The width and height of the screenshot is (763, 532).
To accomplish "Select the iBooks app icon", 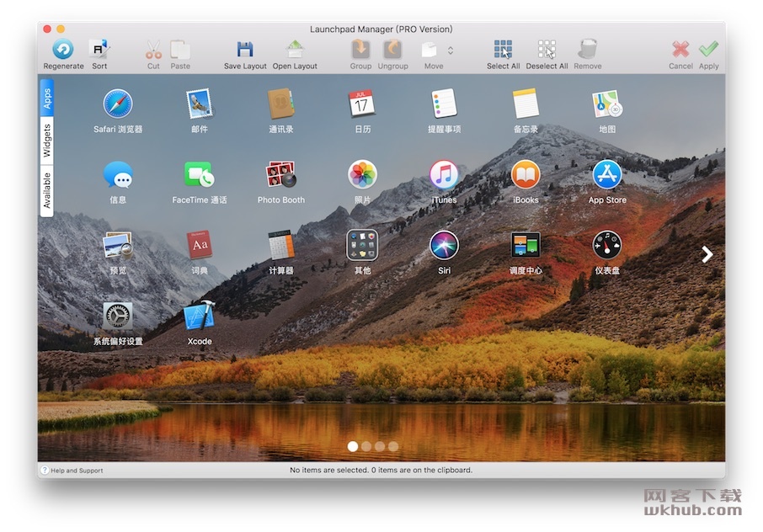I will [526, 174].
